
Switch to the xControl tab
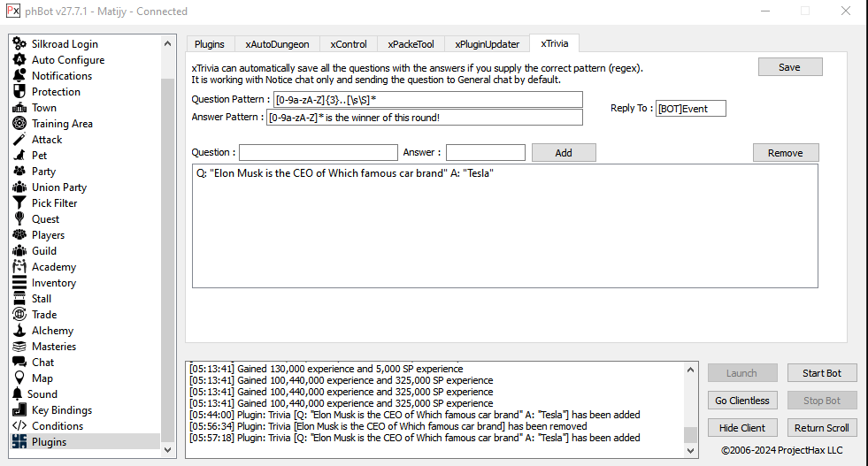point(348,44)
